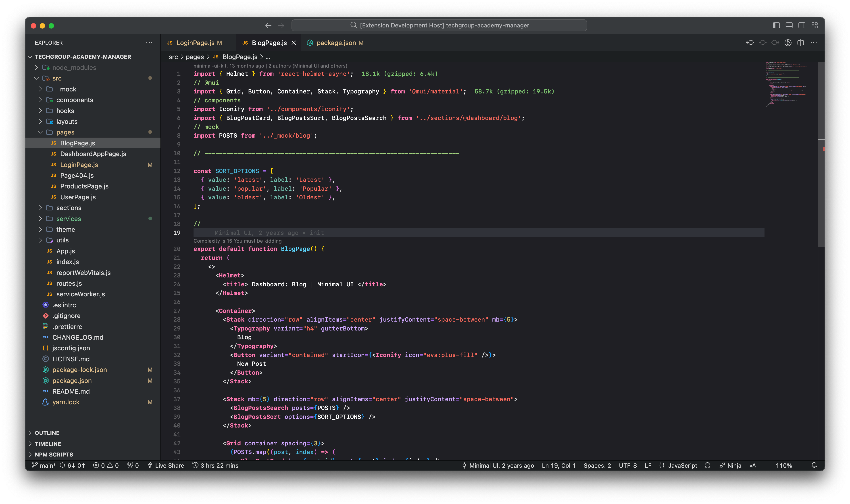
Task: Open the notifications bell in status bar
Action: point(814,465)
